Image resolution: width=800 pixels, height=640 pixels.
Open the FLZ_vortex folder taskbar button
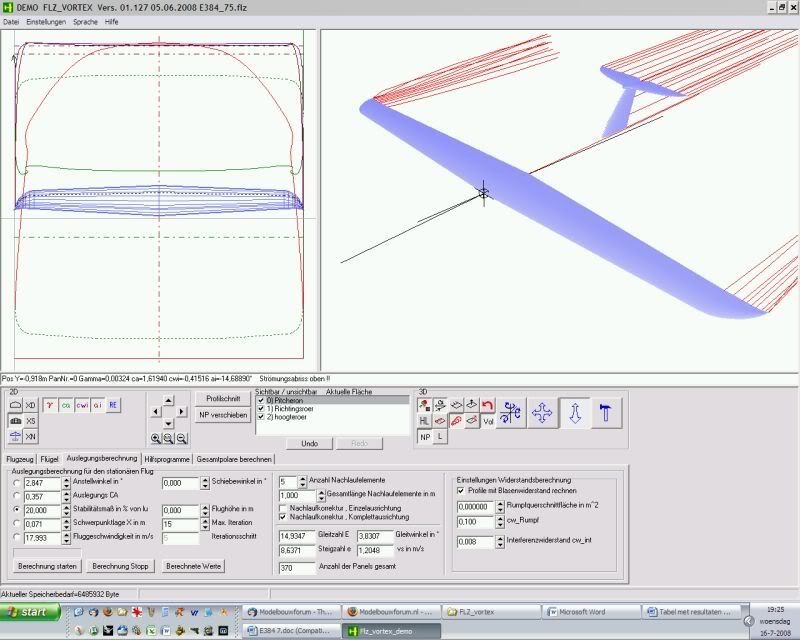[492, 612]
